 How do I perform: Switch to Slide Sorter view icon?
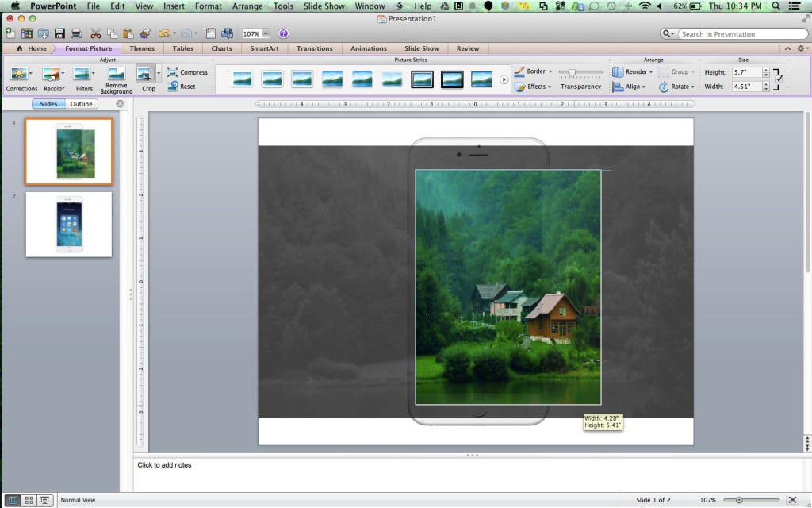pos(29,500)
